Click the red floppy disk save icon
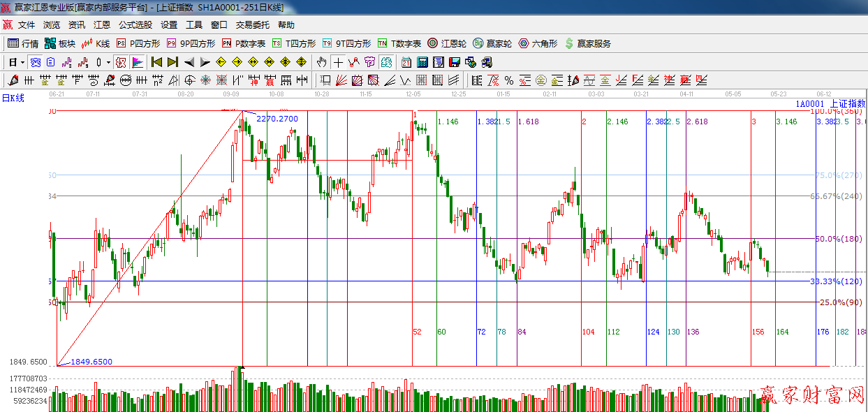Viewport: 868px width, 412px height. [x=455, y=62]
